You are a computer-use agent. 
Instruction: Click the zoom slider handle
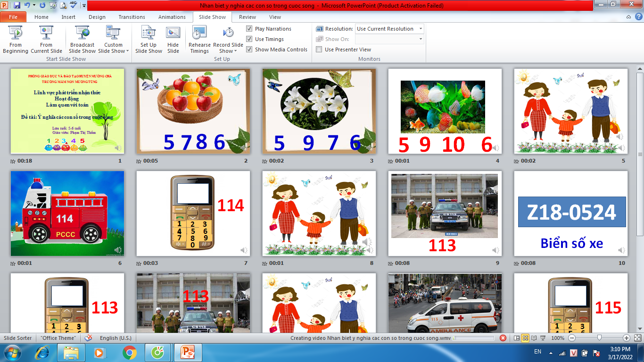pos(599,338)
